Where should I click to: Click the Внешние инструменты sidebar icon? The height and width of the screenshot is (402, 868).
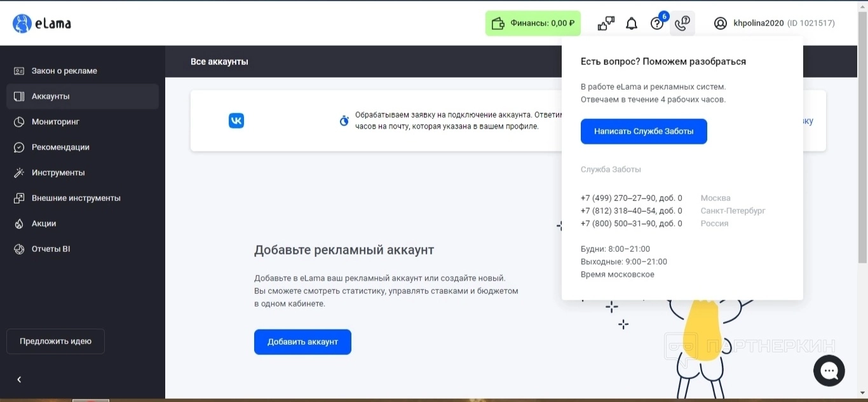tap(19, 198)
